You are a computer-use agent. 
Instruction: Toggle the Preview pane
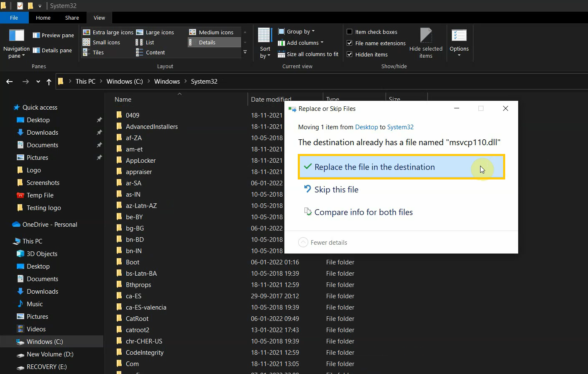point(53,35)
